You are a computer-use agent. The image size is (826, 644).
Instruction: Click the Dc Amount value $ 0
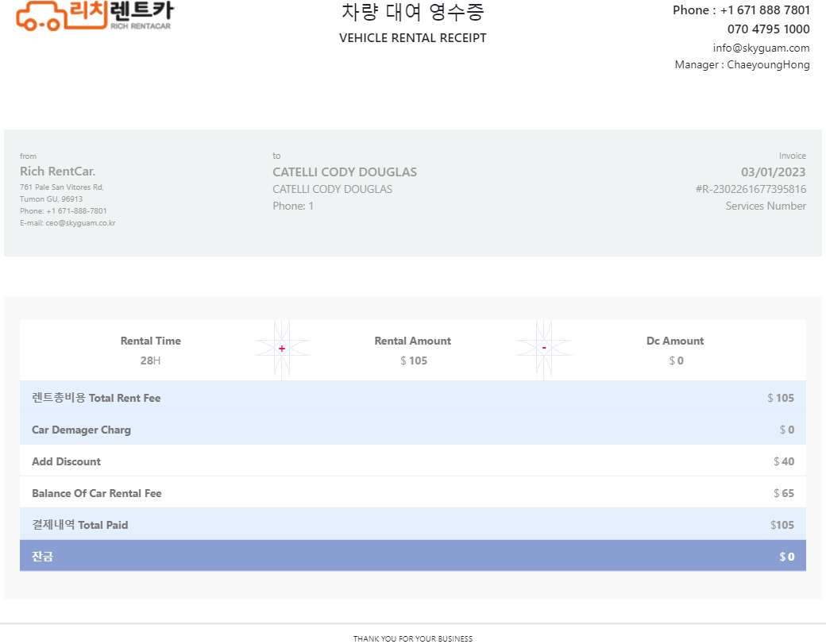pyautogui.click(x=677, y=361)
